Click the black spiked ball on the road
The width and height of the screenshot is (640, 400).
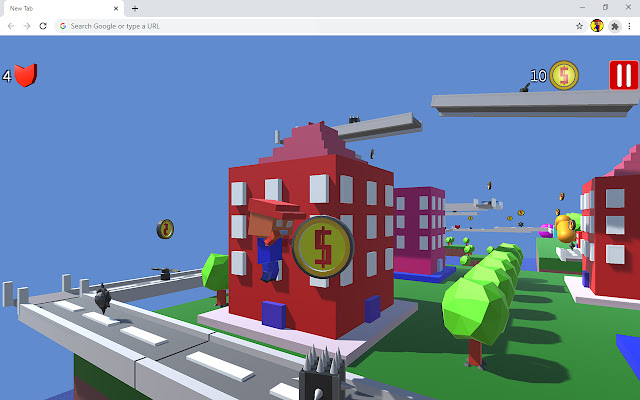103,298
